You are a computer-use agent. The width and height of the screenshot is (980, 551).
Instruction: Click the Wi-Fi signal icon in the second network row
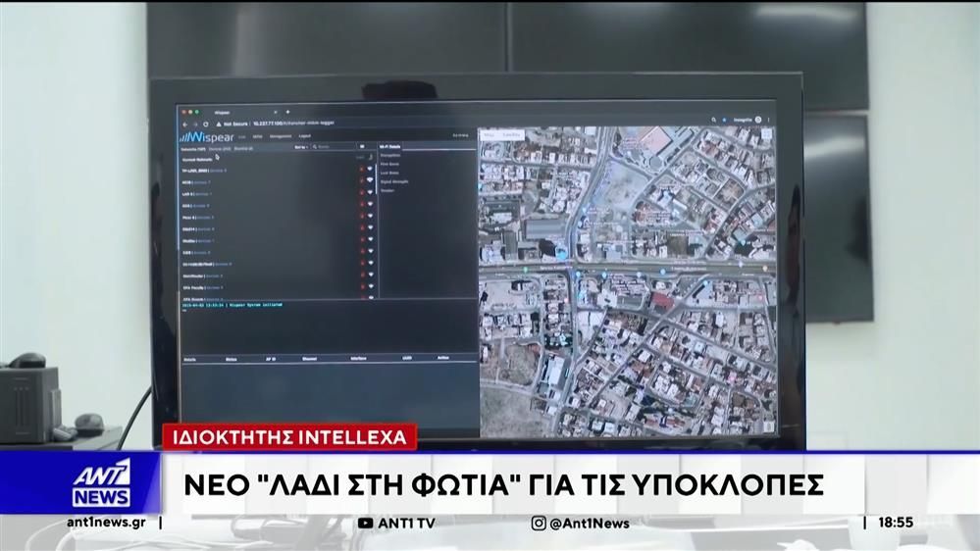pos(371,181)
